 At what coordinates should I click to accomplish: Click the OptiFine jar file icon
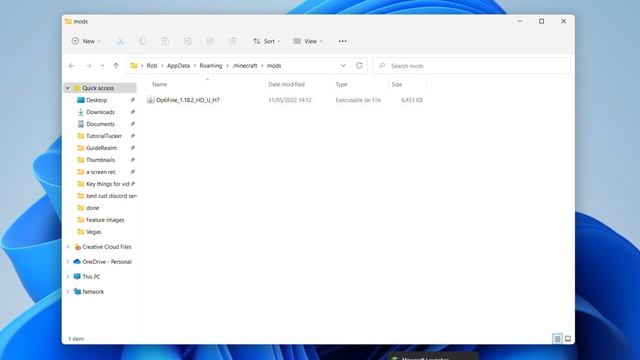(x=151, y=100)
